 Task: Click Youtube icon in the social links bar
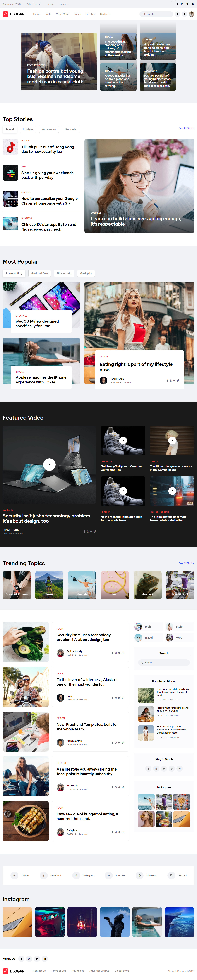(109, 875)
